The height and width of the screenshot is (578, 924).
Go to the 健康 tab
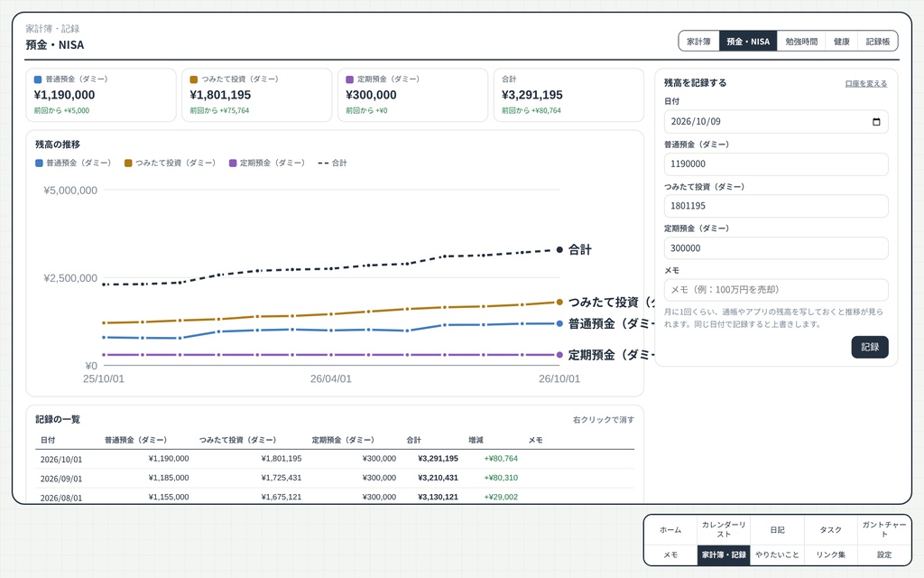(x=842, y=42)
